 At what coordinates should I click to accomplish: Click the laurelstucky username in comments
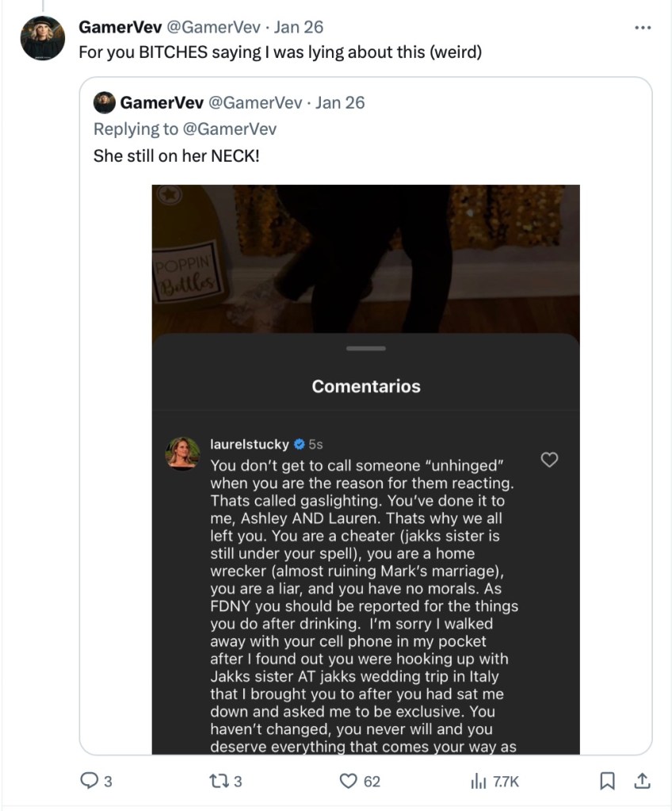point(250,444)
